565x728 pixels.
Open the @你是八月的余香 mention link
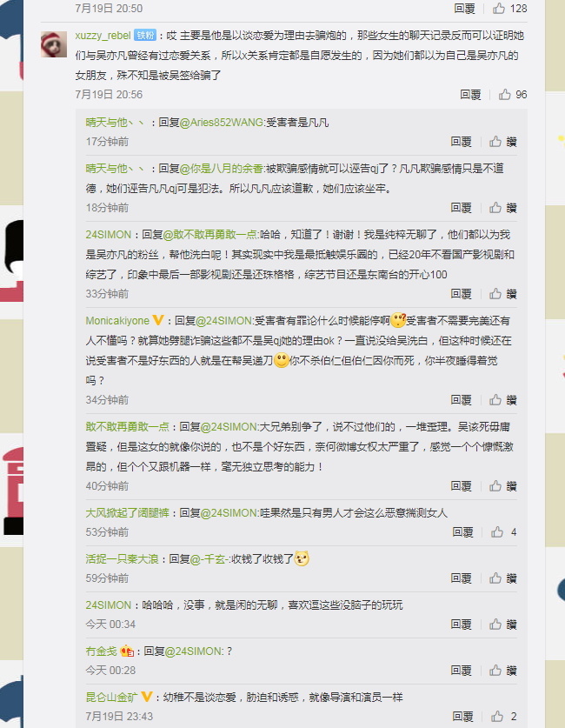pos(222,169)
